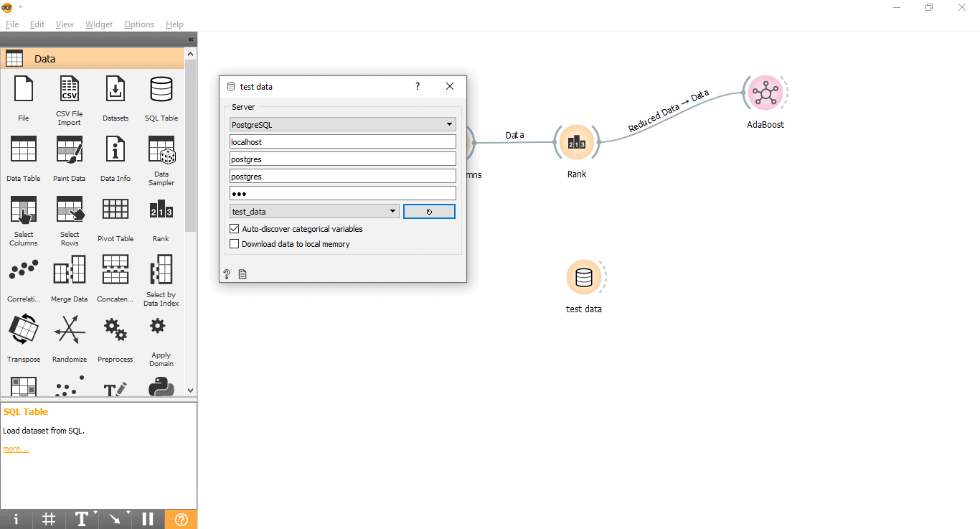Select the test data node on canvas
Screen dimensions: 980x529
(x=584, y=278)
